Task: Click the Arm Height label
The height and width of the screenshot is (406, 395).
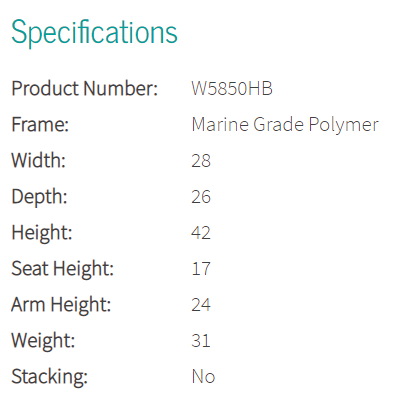Action: [61, 305]
